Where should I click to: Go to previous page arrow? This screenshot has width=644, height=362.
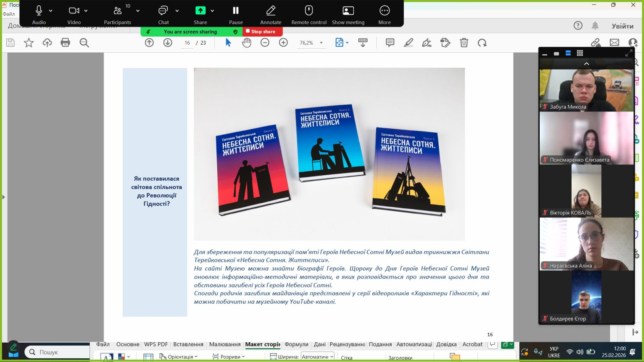pos(149,43)
